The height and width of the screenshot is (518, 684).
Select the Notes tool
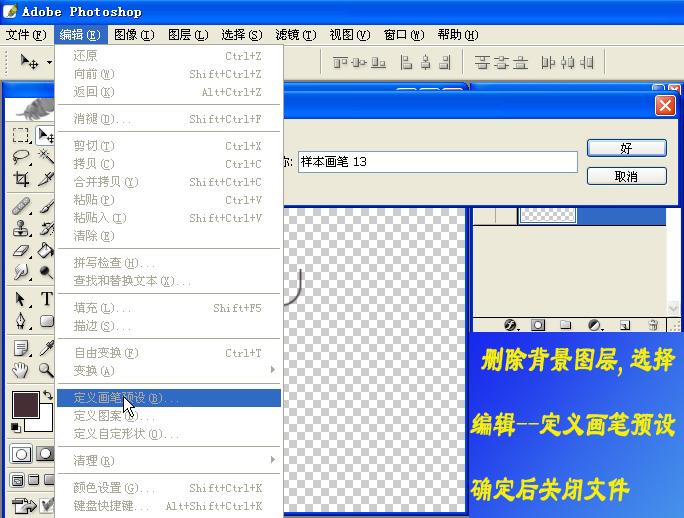click(21, 348)
